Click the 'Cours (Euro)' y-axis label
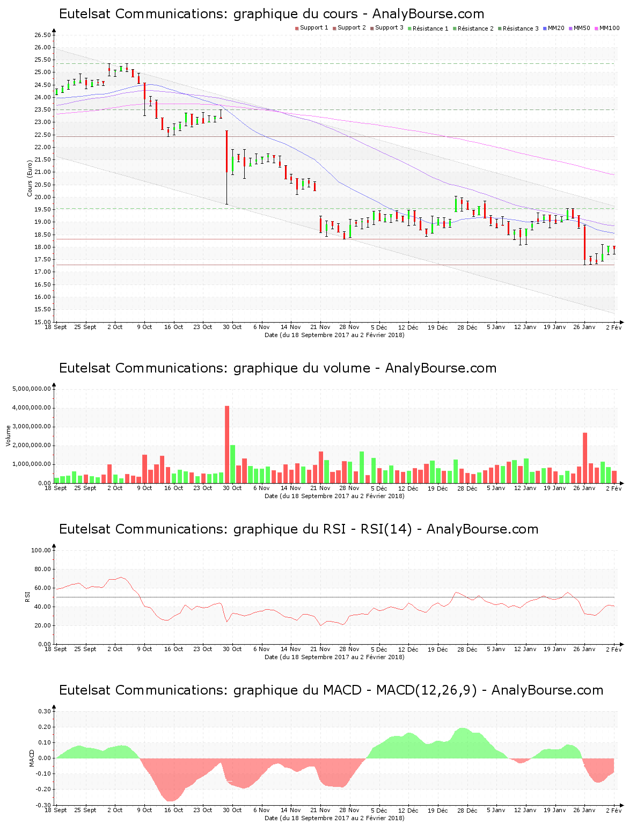Viewport: 644px width, 832px height. coord(30,179)
